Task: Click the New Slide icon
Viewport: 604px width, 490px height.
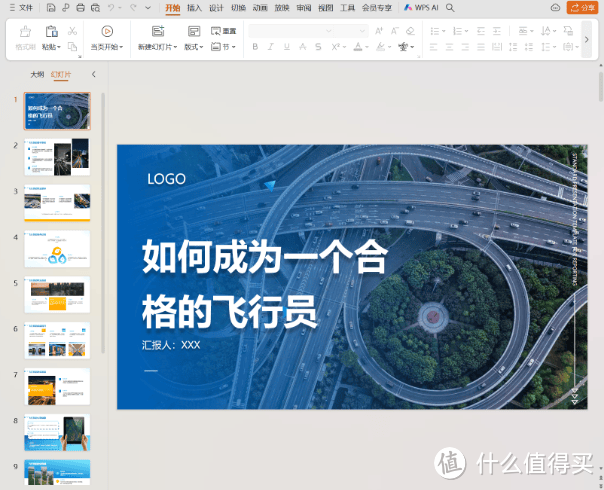Action: [x=158, y=31]
